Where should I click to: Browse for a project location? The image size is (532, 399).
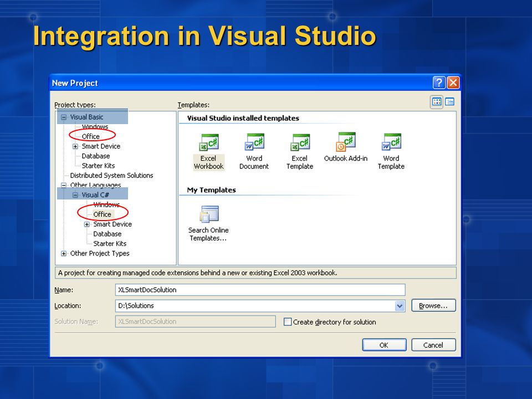(x=433, y=306)
